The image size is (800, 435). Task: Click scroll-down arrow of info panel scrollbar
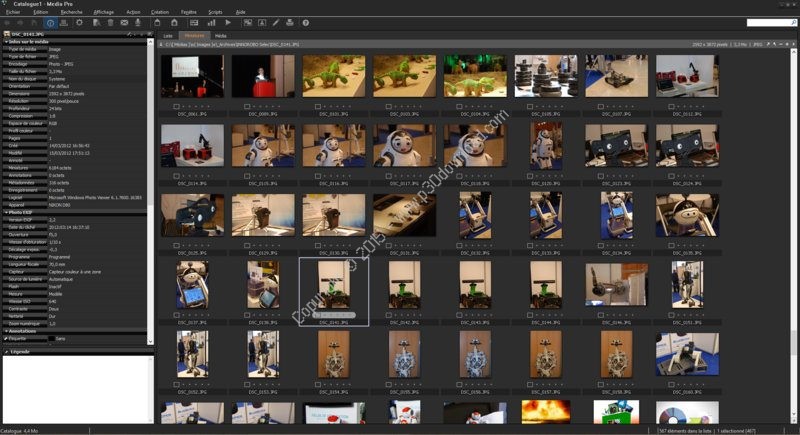150,342
